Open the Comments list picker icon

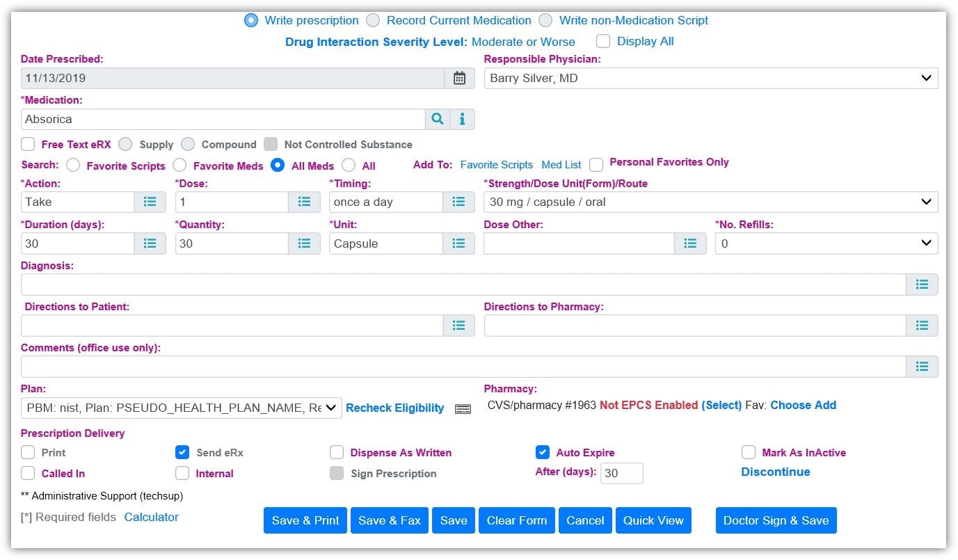(922, 366)
